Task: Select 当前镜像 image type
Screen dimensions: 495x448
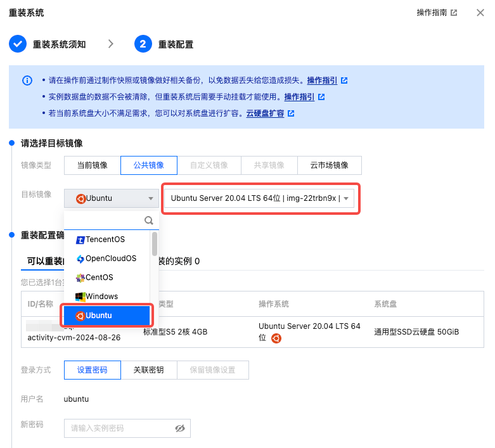Action: click(x=92, y=165)
